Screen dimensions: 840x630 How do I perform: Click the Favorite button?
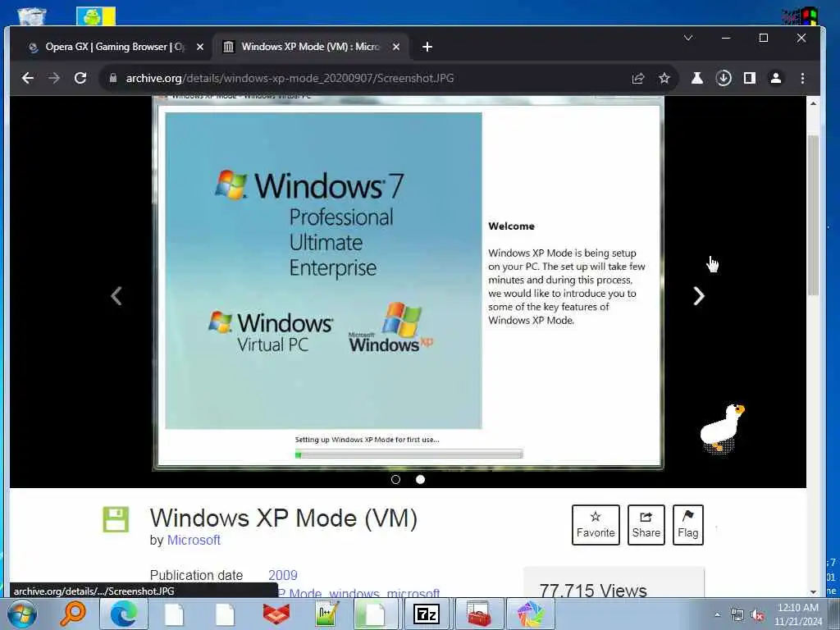click(x=596, y=525)
